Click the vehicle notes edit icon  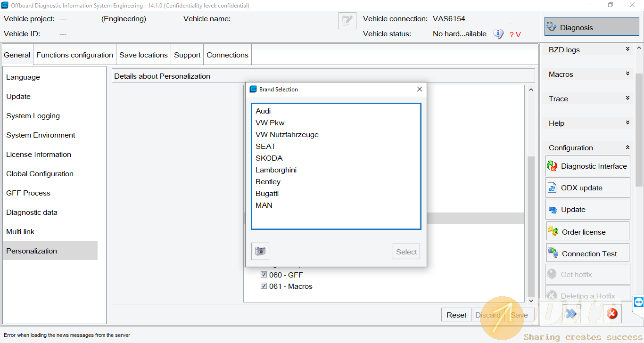(x=347, y=21)
